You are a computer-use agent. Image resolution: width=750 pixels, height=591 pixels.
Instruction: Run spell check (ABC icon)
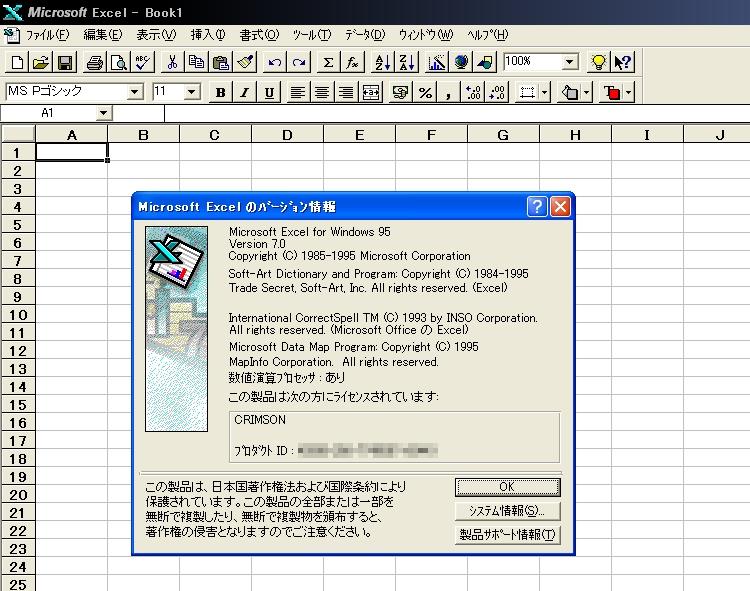click(143, 63)
